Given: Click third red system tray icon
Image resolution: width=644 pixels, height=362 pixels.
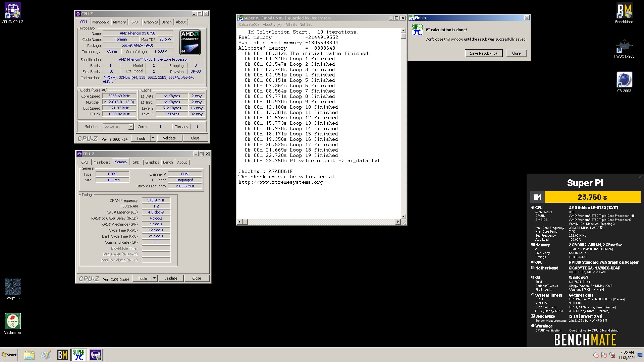Looking at the screenshot, I should tap(612, 355).
